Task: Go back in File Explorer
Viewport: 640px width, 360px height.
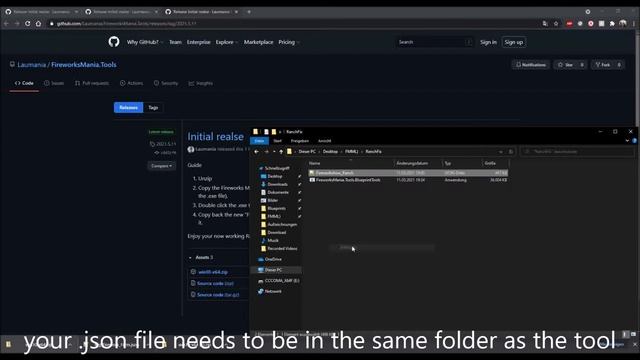Action: [x=256, y=151]
